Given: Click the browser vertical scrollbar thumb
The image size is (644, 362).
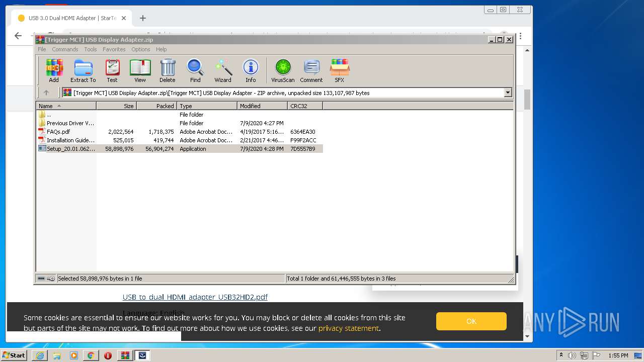Looking at the screenshot, I should pos(527,100).
